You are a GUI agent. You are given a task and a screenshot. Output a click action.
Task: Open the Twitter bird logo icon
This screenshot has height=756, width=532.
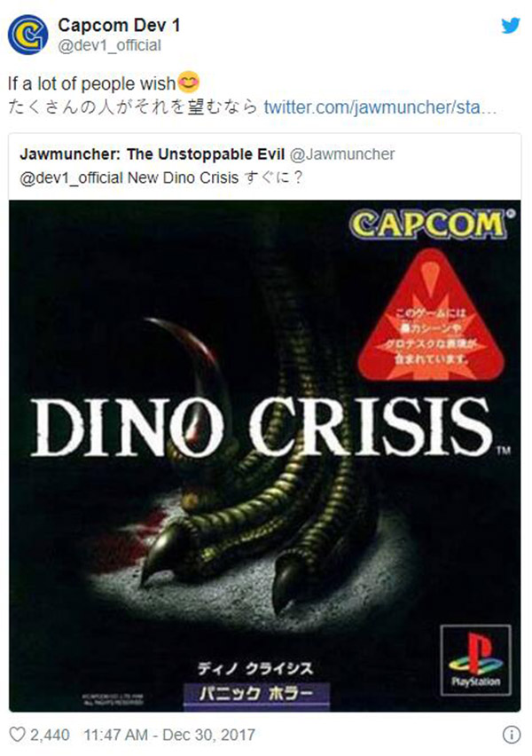(510, 26)
